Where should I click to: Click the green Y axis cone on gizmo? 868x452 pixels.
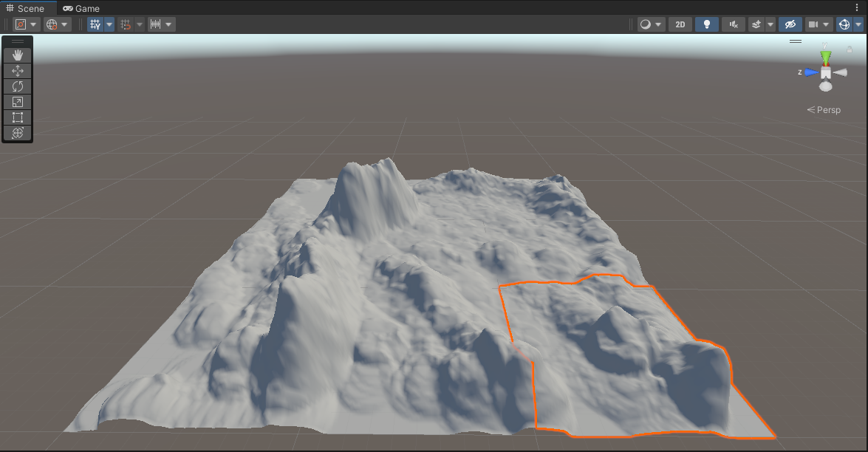[x=825, y=58]
